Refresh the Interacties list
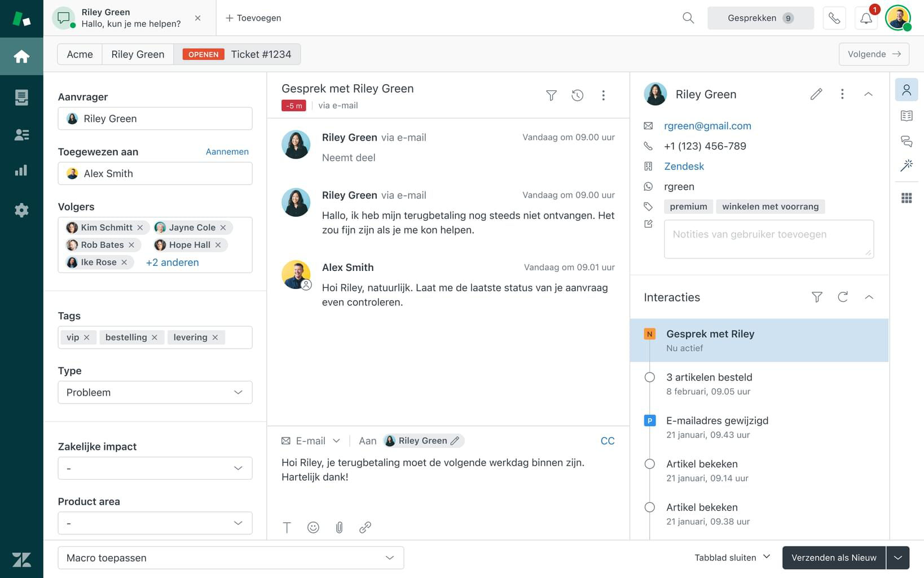 coord(843,297)
